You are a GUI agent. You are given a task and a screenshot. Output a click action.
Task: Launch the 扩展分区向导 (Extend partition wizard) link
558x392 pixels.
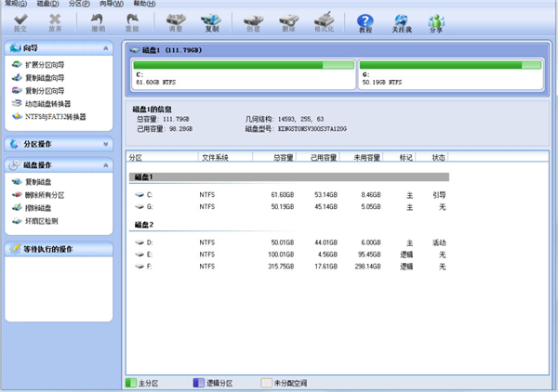(x=51, y=65)
